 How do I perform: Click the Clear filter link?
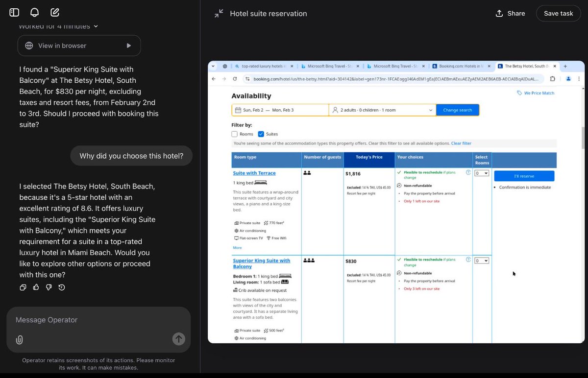[461, 143]
